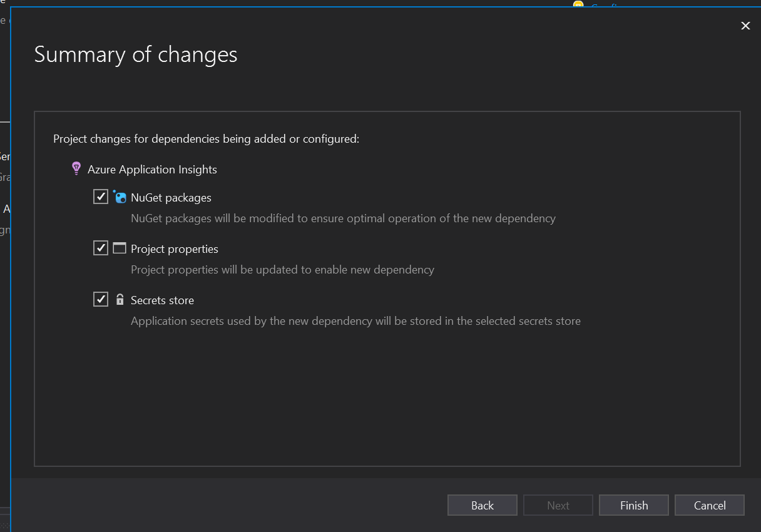Click the Cancel button

[x=709, y=505]
